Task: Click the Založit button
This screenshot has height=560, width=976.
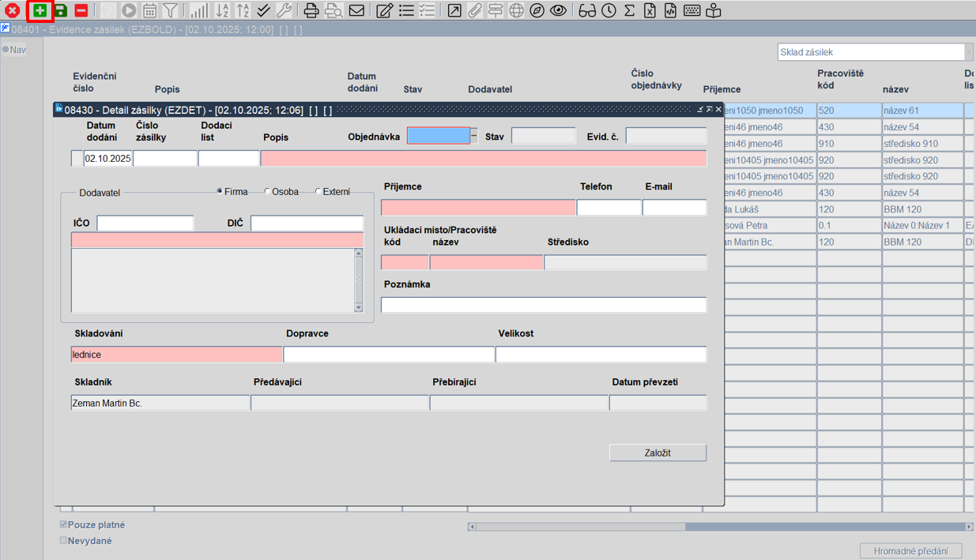Action: (x=658, y=453)
